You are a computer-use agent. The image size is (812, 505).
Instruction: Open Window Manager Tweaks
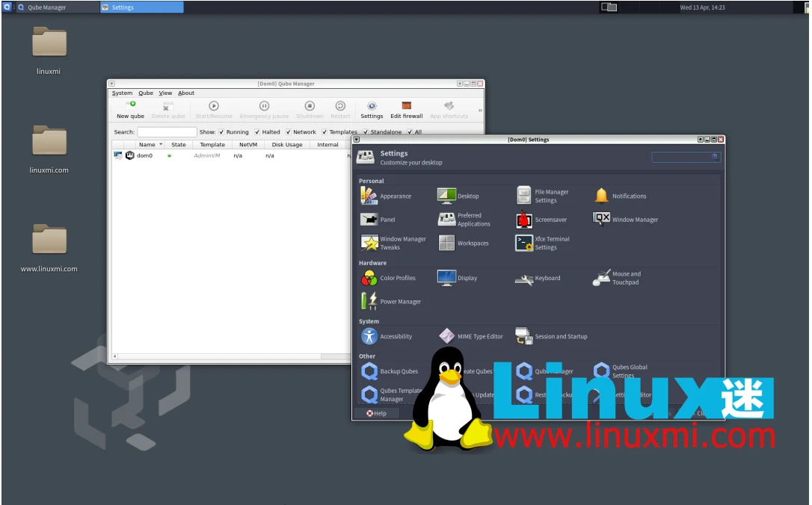click(393, 244)
